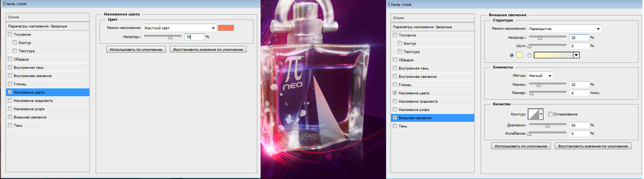Enable Тиснение checkbox in left dialog
The height and width of the screenshot is (179, 644).
pyautogui.click(x=10, y=34)
